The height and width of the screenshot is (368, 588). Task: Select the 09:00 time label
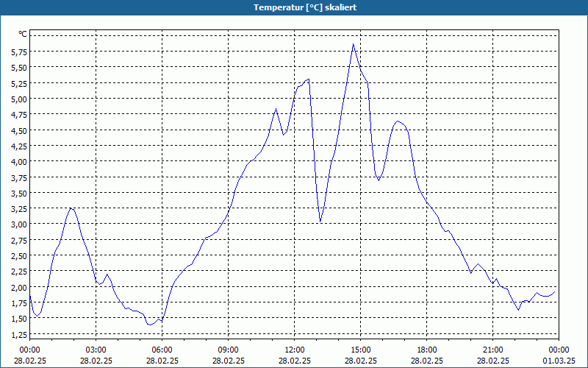pyautogui.click(x=229, y=350)
